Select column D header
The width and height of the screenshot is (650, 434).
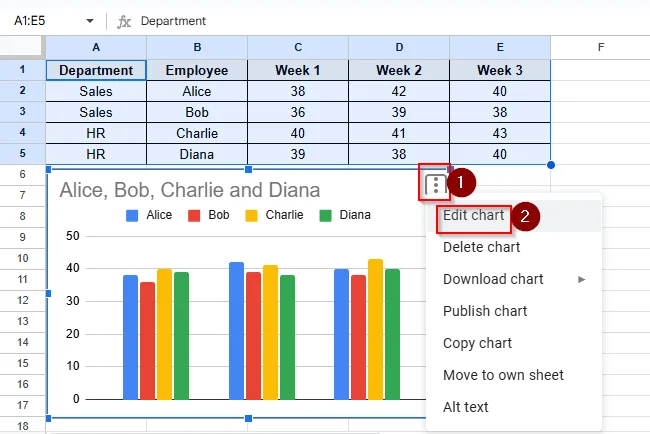[x=399, y=47]
